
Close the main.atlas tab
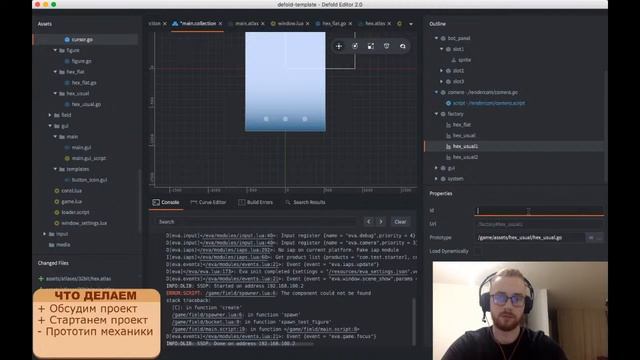click(262, 24)
